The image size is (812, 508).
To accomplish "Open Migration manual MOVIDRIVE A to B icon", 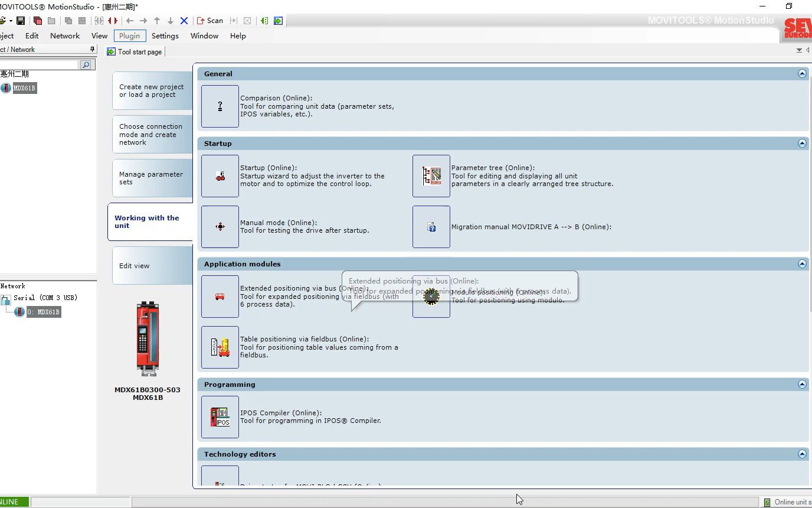I will pyautogui.click(x=431, y=227).
